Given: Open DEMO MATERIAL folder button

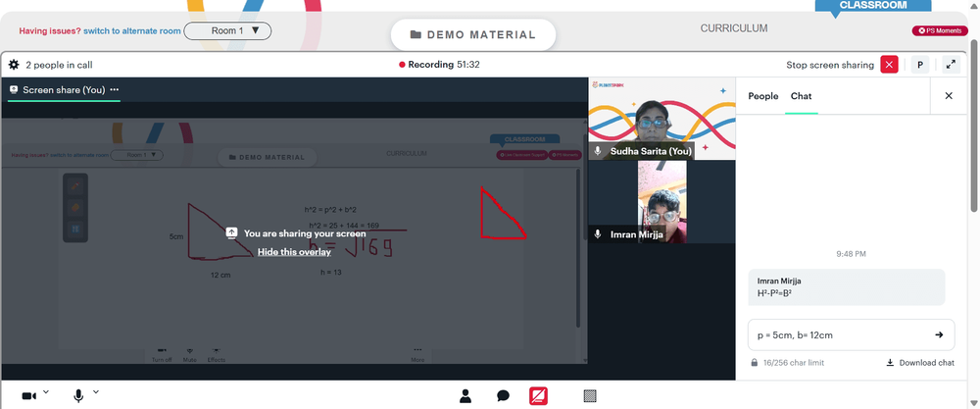Looking at the screenshot, I should pyautogui.click(x=473, y=35).
